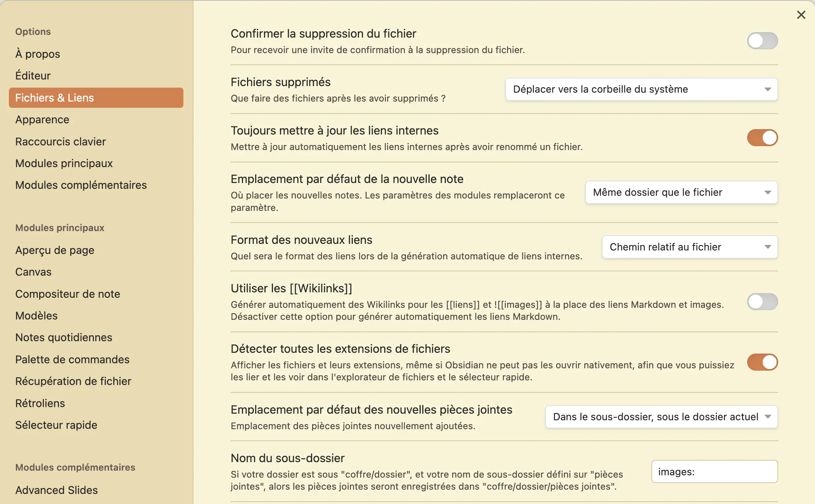This screenshot has height=504, width=815.
Task: Open the Fichiers supprimés dropdown
Action: tap(641, 90)
